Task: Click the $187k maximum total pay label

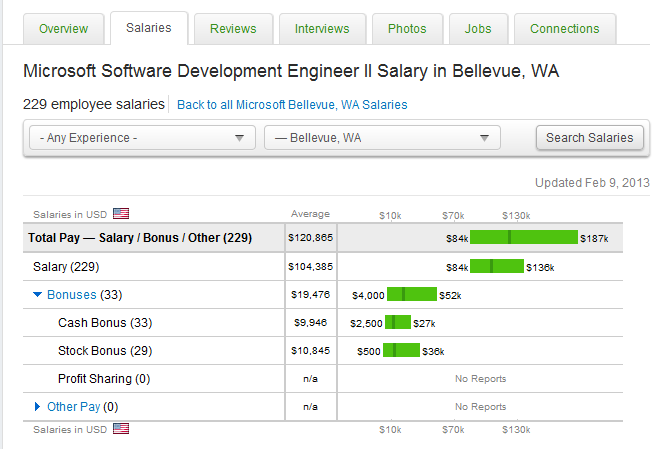Action: (x=594, y=238)
